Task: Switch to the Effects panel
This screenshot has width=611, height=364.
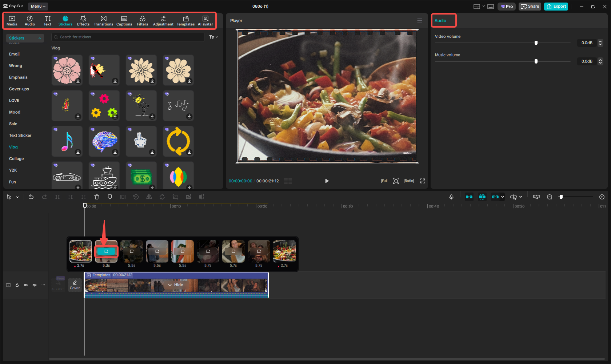Action: pyautogui.click(x=83, y=20)
